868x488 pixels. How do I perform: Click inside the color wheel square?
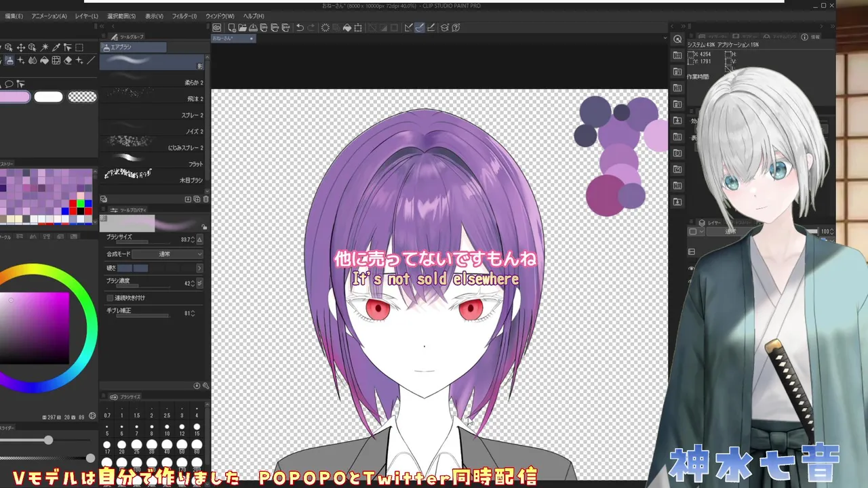[x=35, y=328]
